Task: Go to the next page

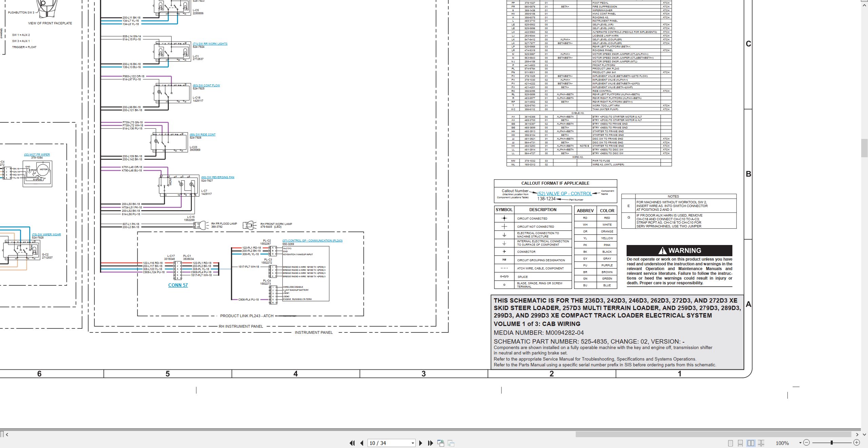Action: click(x=421, y=443)
